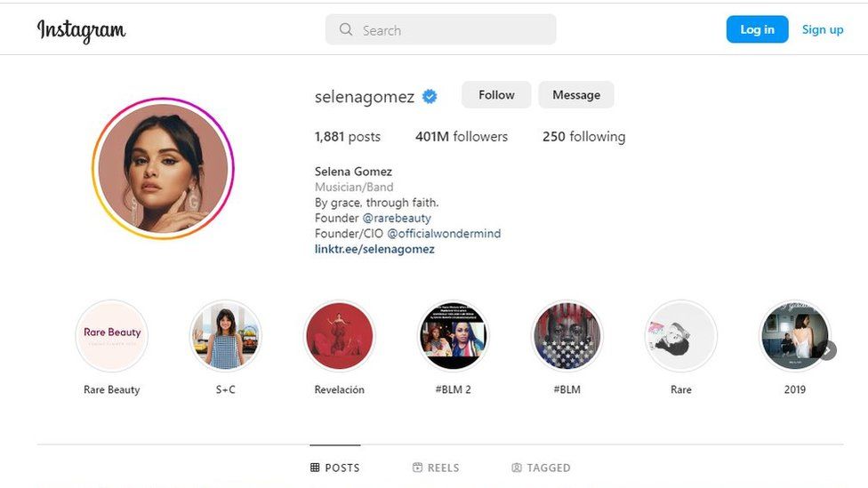Open the profile picture story ring
868x488 pixels.
[x=163, y=169]
